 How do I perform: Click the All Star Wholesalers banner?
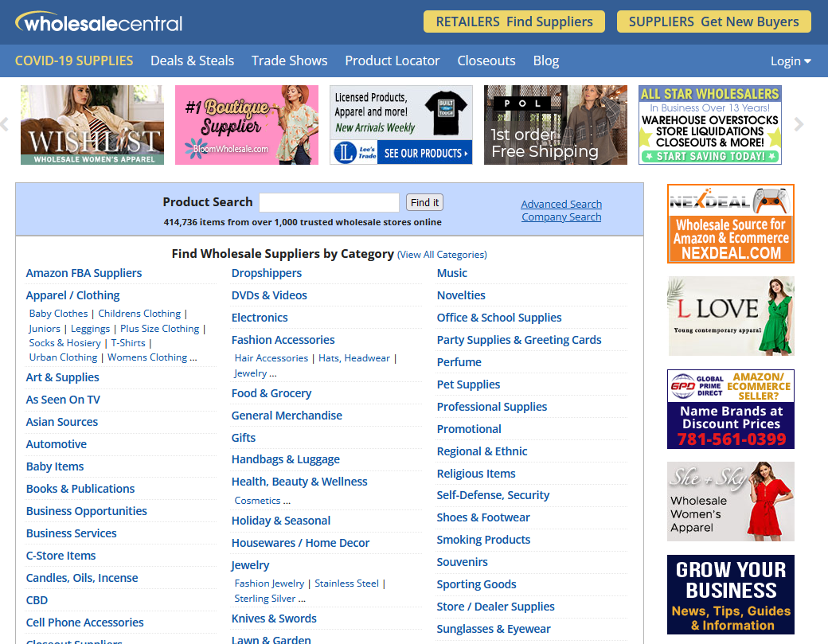tap(709, 125)
